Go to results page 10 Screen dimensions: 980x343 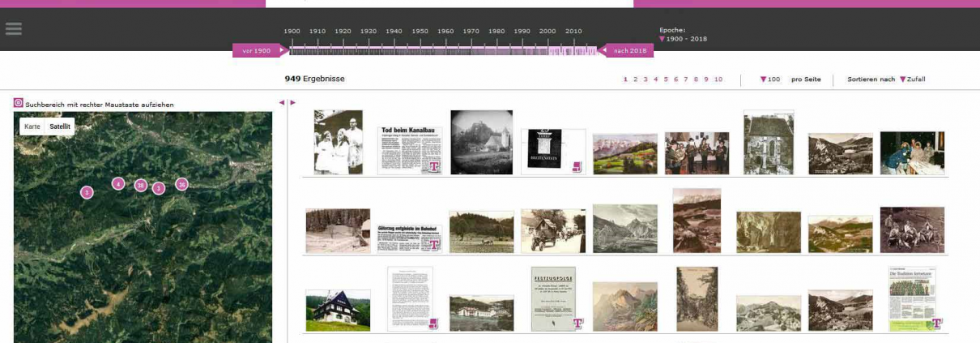pyautogui.click(x=718, y=79)
